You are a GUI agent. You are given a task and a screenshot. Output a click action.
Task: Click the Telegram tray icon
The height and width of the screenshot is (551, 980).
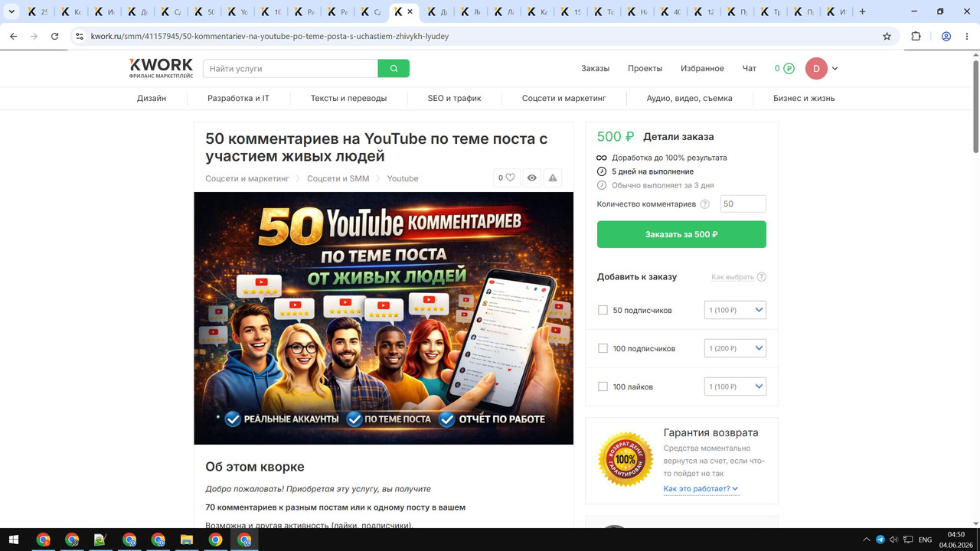[880, 540]
